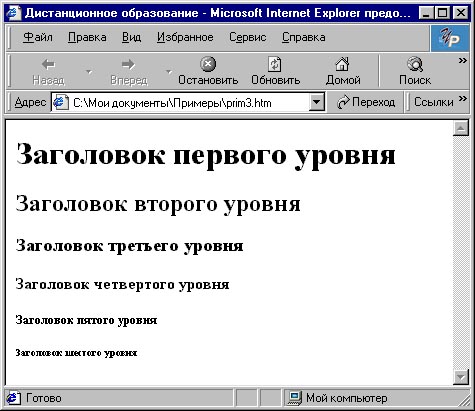Click the scrollbar down arrow
This screenshot has width=475, height=411.
[x=461, y=377]
